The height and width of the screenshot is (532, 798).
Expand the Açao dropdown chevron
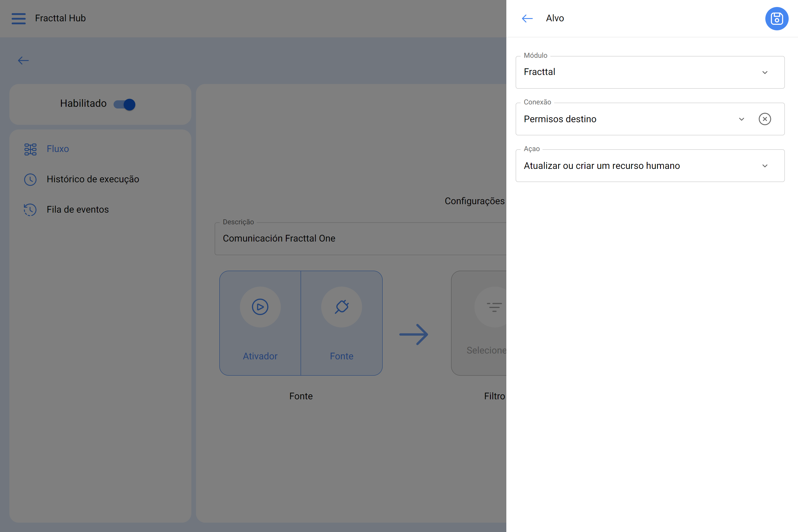point(765,166)
